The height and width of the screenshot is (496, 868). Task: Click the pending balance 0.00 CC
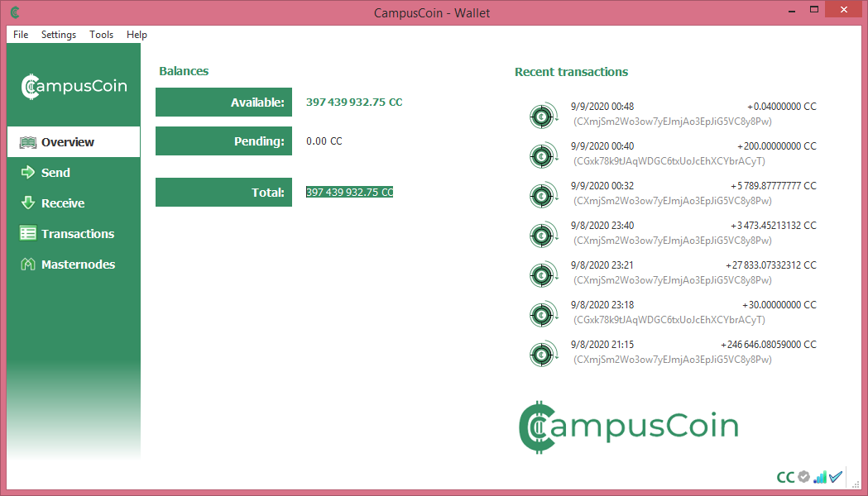(324, 141)
